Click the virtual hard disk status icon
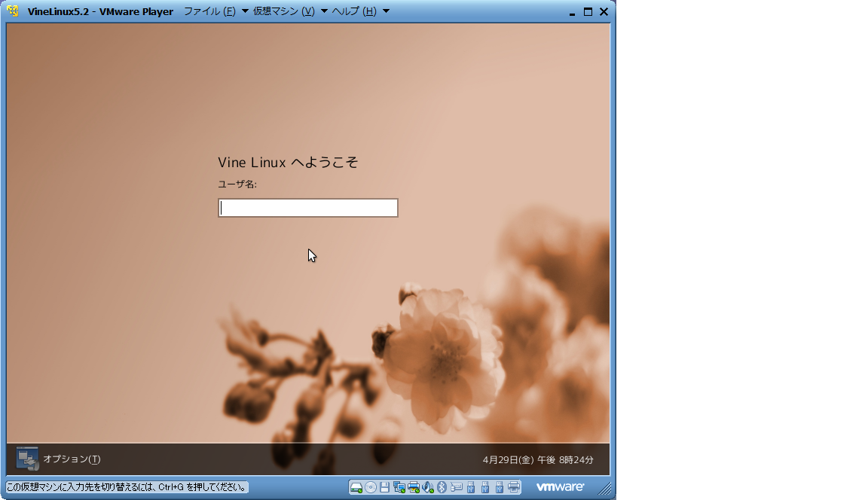The height and width of the screenshot is (500, 868). (357, 487)
